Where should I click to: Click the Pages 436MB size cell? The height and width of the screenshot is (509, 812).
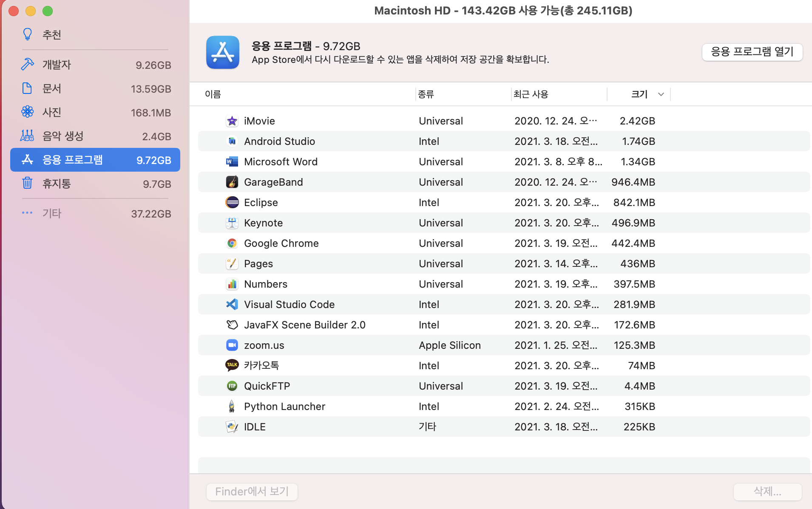coord(638,264)
